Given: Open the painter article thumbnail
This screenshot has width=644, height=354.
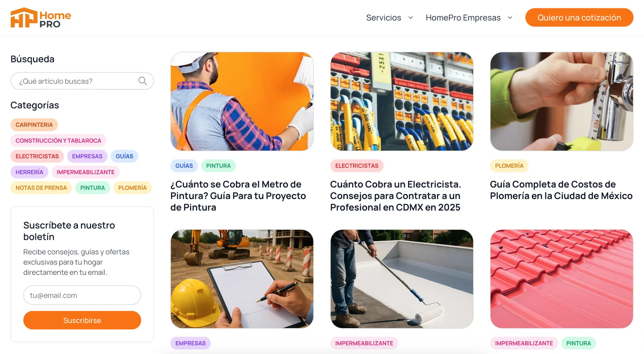Looking at the screenshot, I should tap(242, 101).
